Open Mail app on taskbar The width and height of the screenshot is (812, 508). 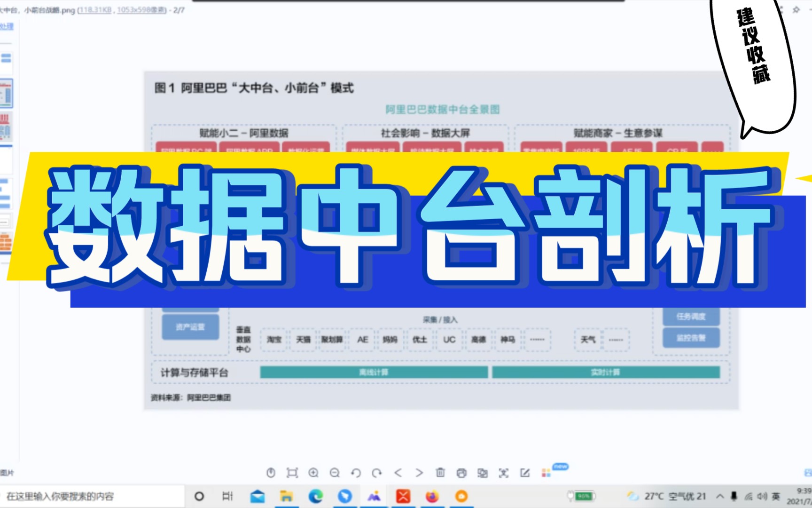point(258,496)
